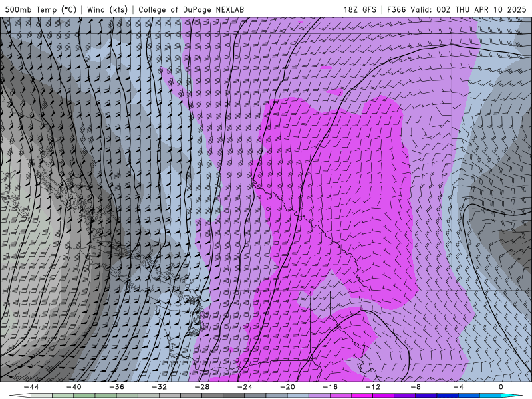Click the '18Z GFS' model run label
The image size is (532, 399).
click(360, 10)
